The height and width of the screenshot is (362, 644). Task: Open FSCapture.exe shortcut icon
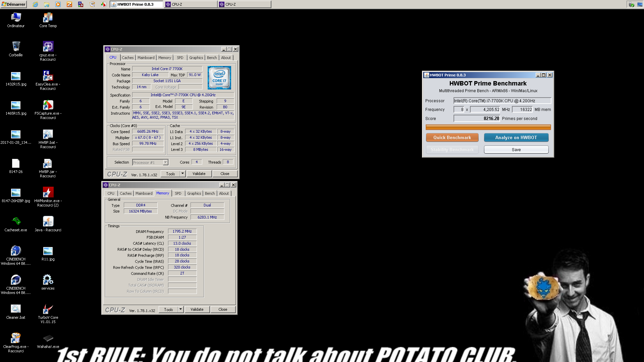48,110
